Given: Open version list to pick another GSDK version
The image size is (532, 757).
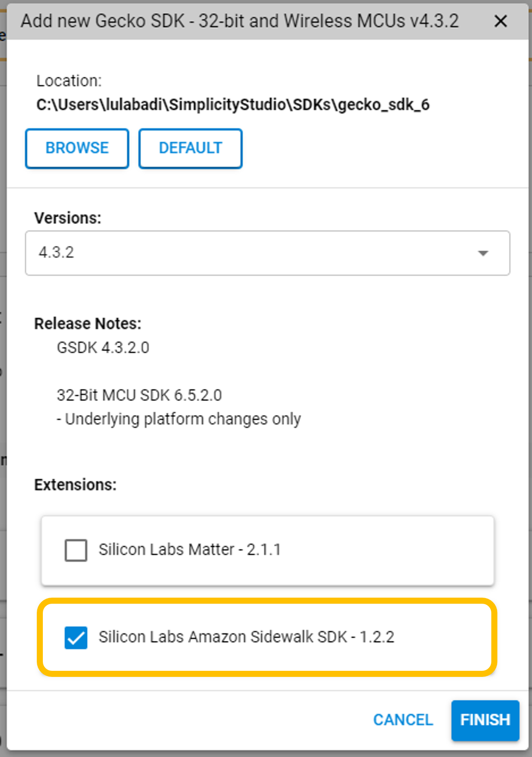Looking at the screenshot, I should [x=484, y=253].
